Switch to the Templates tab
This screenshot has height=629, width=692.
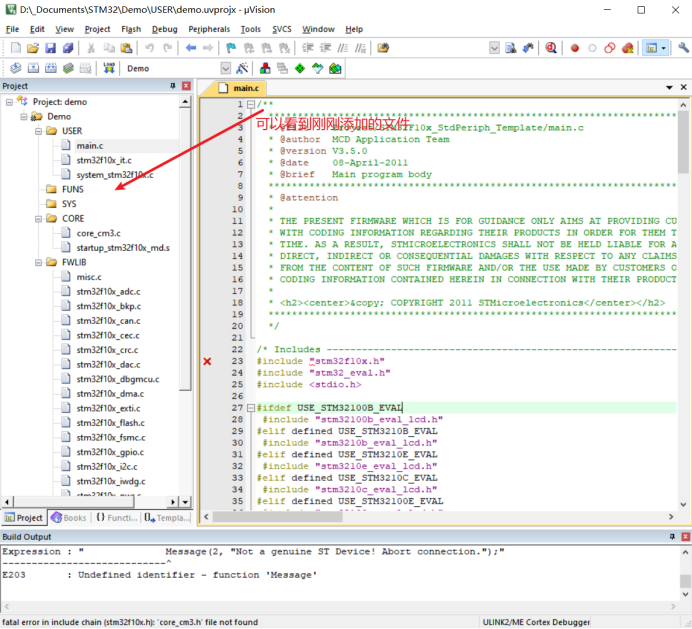coord(167,517)
